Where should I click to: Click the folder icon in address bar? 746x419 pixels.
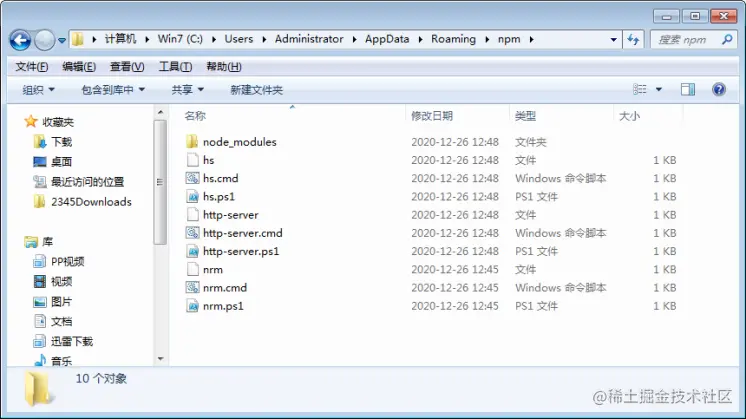pyautogui.click(x=78, y=39)
